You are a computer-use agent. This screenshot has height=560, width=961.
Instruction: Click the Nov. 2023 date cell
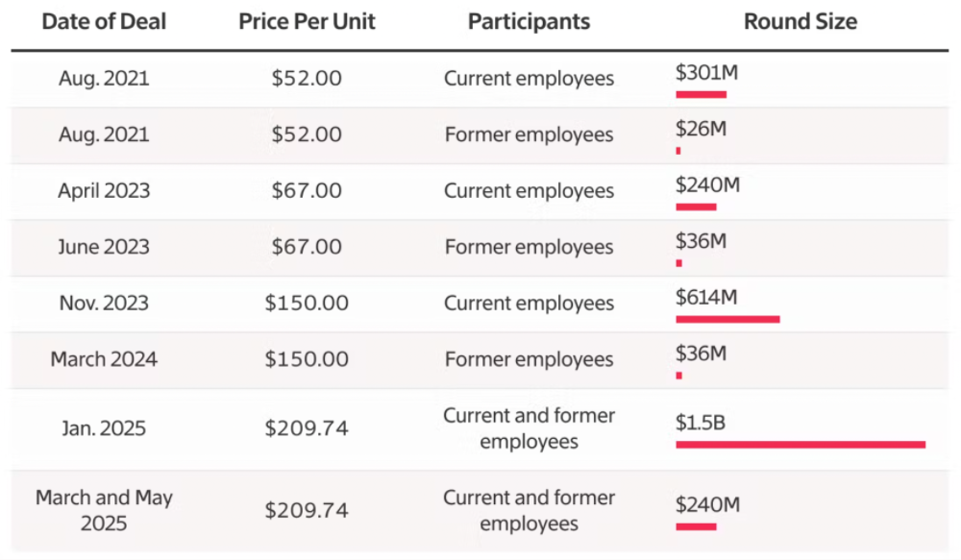tap(104, 304)
